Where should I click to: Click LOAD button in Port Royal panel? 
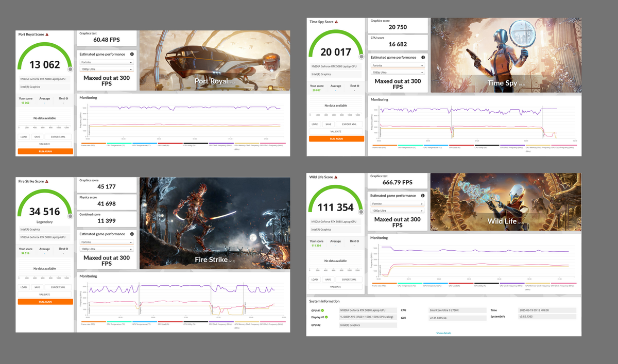pyautogui.click(x=24, y=137)
